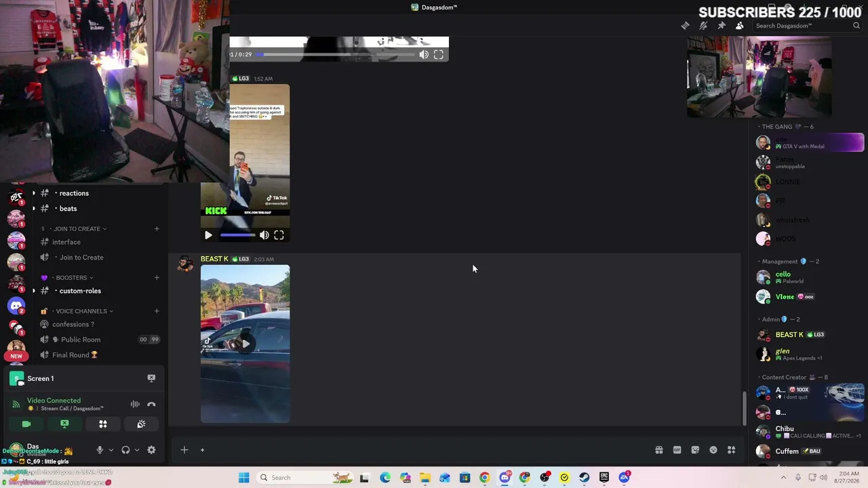Start an Activity from the voice panel
Screen dimensions: 868x488
[103, 424]
